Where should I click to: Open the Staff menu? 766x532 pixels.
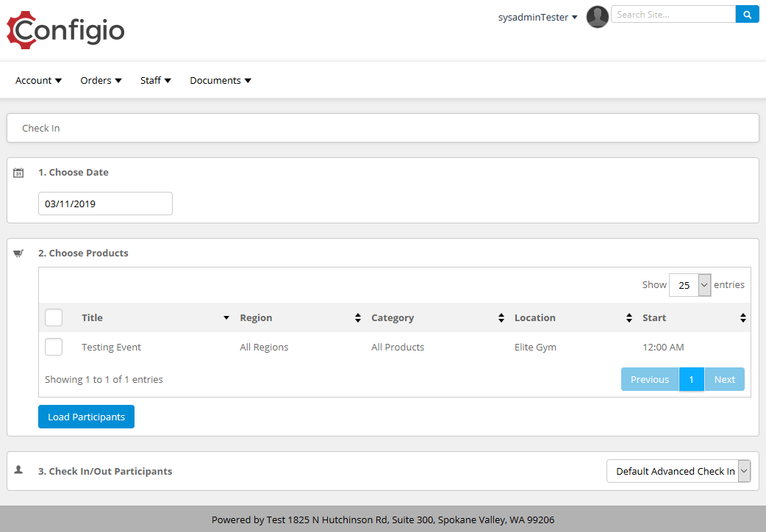click(x=156, y=81)
